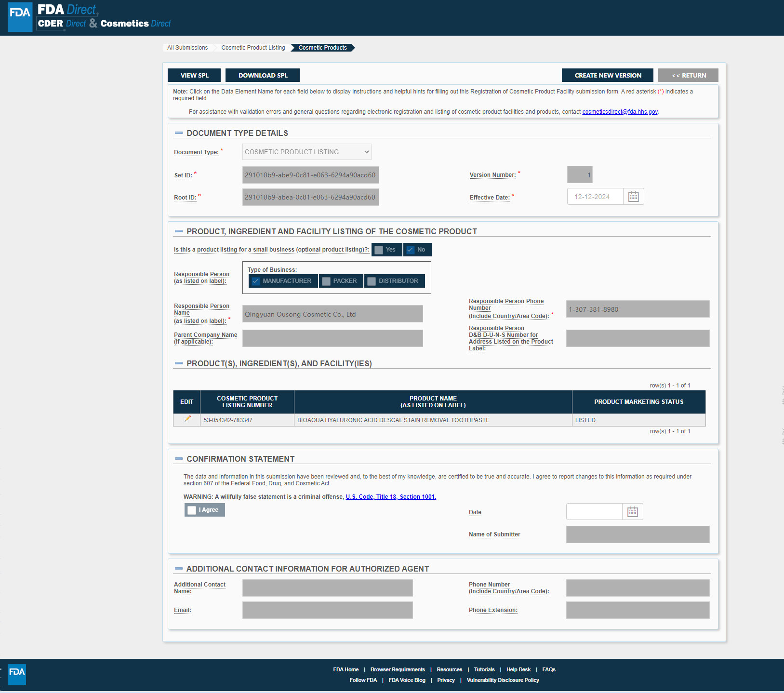Viewport: 784px width, 693px height.
Task: Click the pencil edit icon in product row
Action: click(x=187, y=419)
